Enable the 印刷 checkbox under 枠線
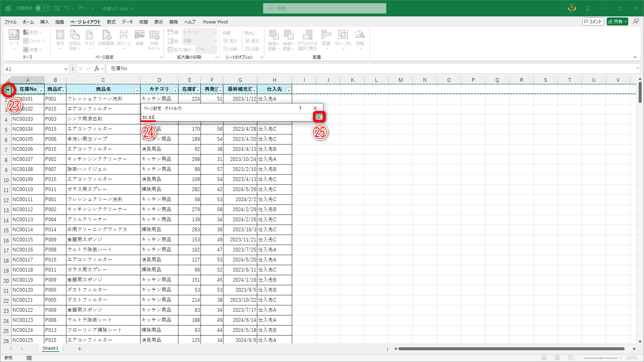This screenshot has width=644, height=362. coord(225,49)
